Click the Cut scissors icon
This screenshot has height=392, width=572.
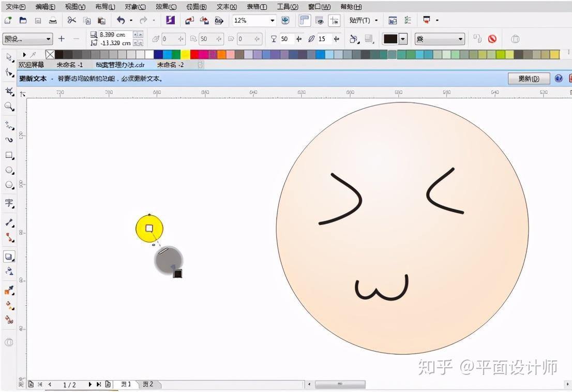tap(71, 20)
